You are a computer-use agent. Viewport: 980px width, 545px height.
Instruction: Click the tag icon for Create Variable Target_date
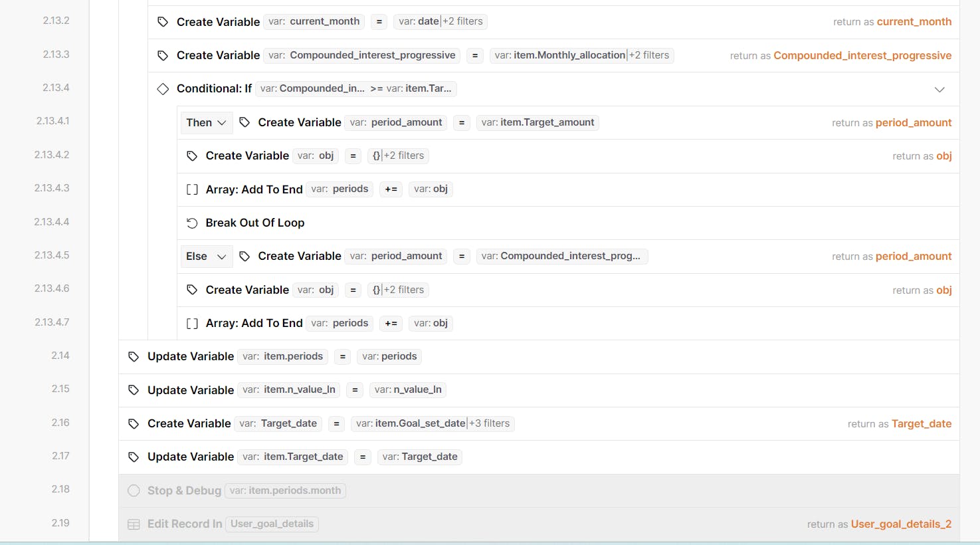click(x=134, y=424)
